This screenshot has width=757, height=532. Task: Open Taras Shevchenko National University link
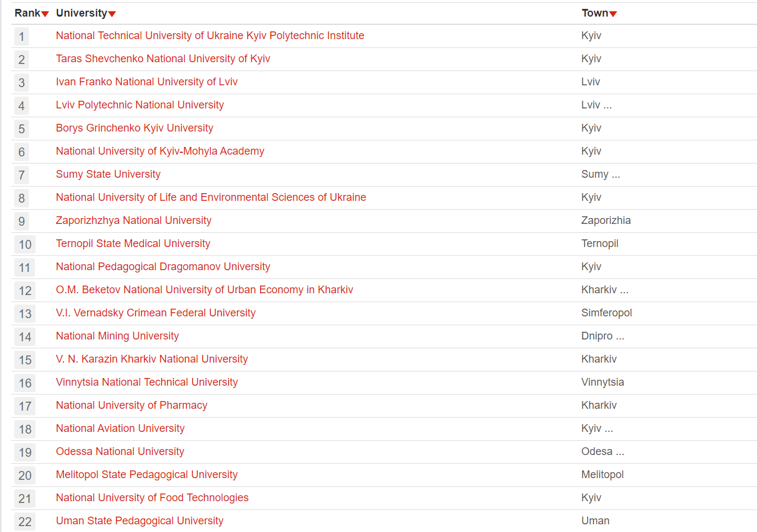click(x=163, y=59)
